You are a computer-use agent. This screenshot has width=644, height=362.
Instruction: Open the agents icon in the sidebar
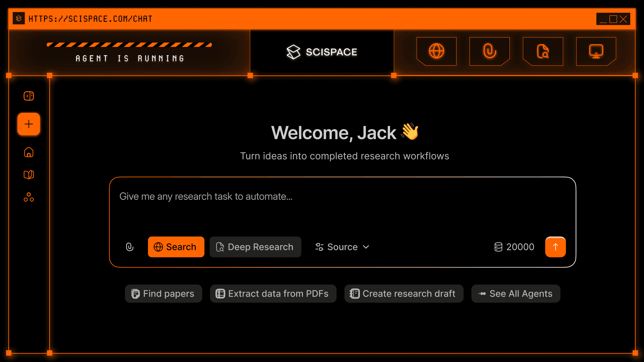29,197
